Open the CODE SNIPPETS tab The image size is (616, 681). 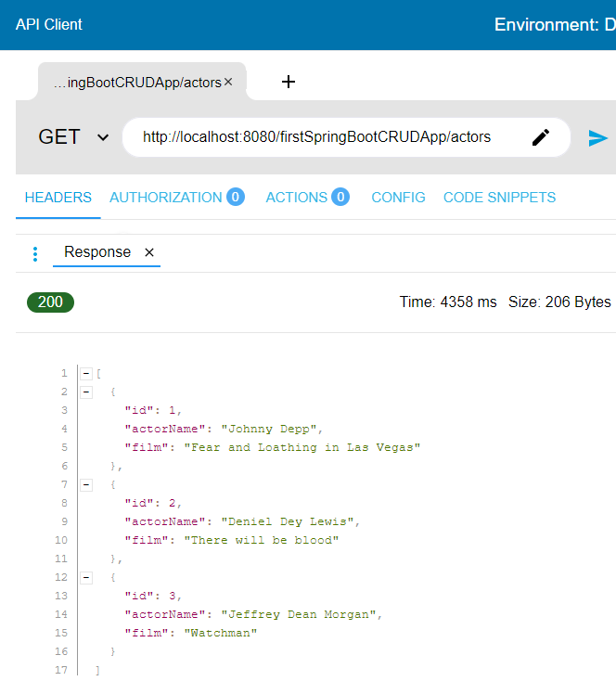[x=500, y=198]
